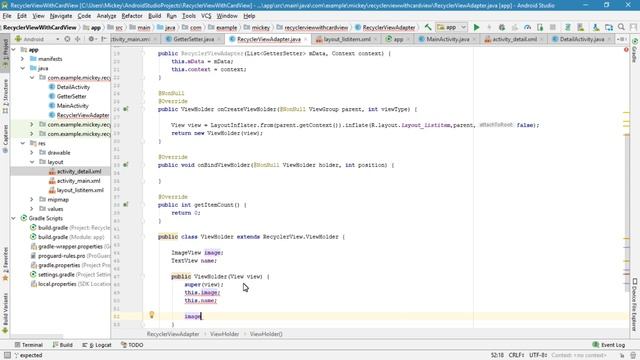The height and width of the screenshot is (360, 640).
Task: Open the profiler gauge icon in the toolbar
Action: (527, 27)
